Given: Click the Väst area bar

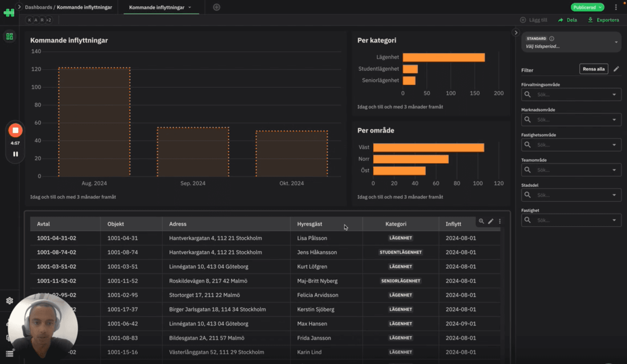Looking at the screenshot, I should click(x=429, y=147).
